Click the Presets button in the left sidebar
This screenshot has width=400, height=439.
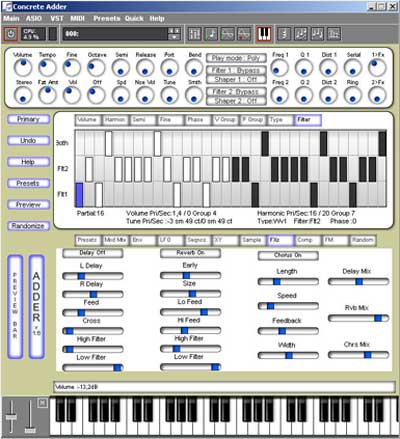(x=29, y=183)
